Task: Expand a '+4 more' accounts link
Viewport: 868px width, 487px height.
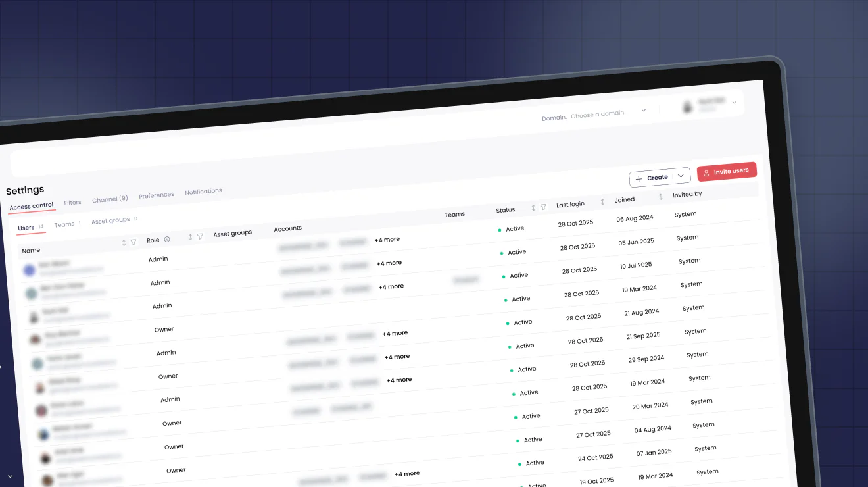Action: tap(387, 239)
